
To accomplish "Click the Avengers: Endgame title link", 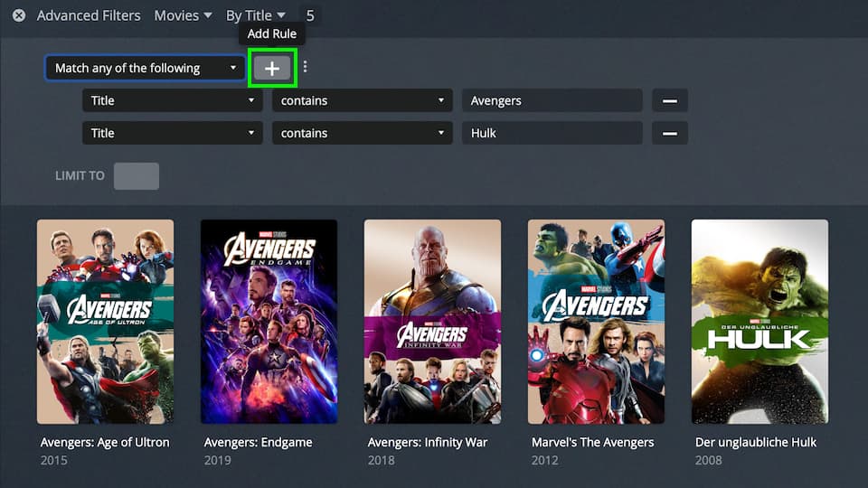I will pyautogui.click(x=258, y=442).
